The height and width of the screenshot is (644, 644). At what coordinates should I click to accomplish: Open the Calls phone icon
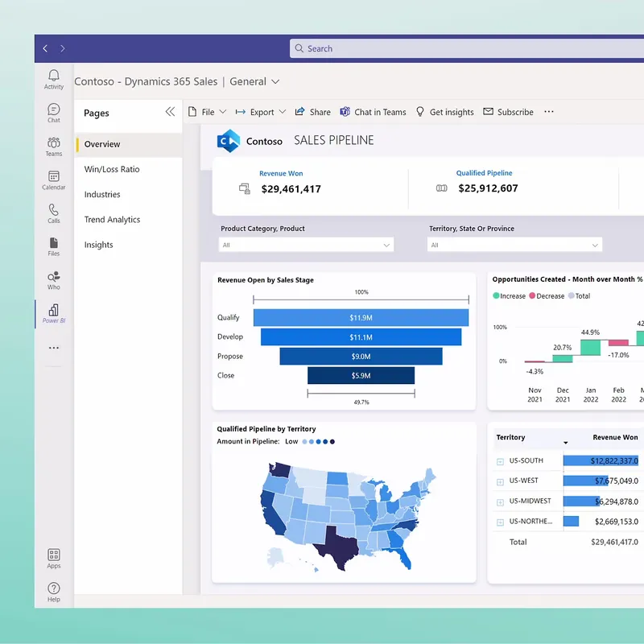coord(54,213)
